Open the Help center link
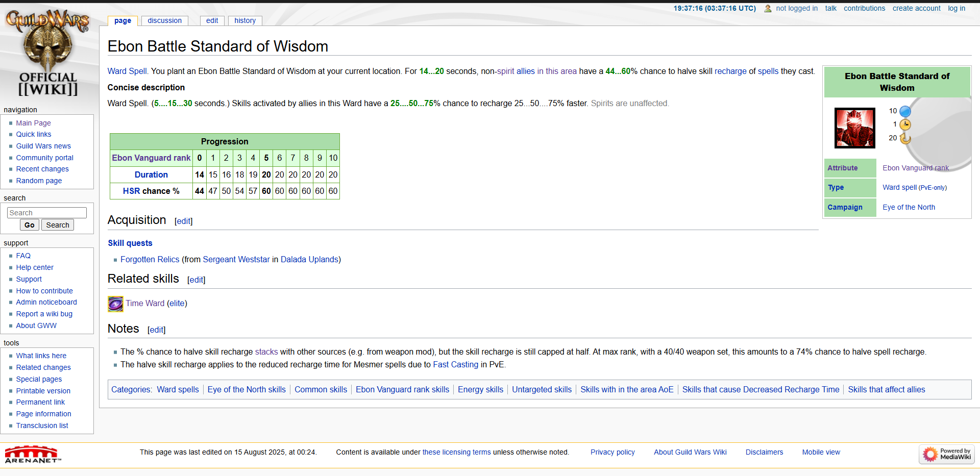The image size is (980, 476). [35, 267]
